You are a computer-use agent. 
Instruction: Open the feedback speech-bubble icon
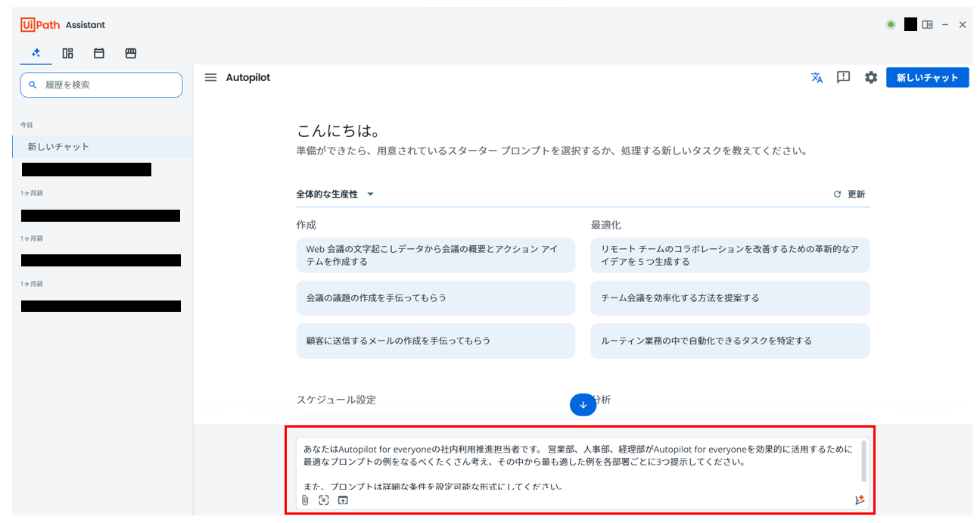(x=844, y=77)
